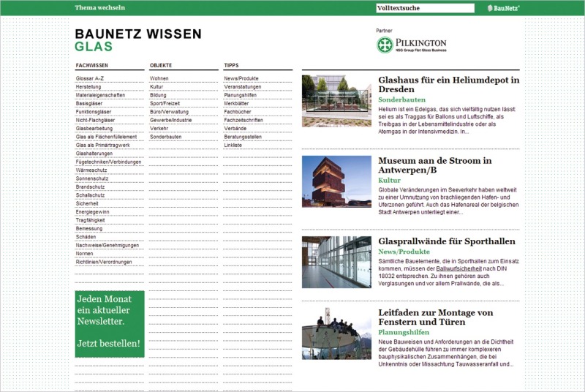Screen dimensions: 585x392
Task: Follow the Ballwurfsicherheit inline link
Action: (x=459, y=268)
